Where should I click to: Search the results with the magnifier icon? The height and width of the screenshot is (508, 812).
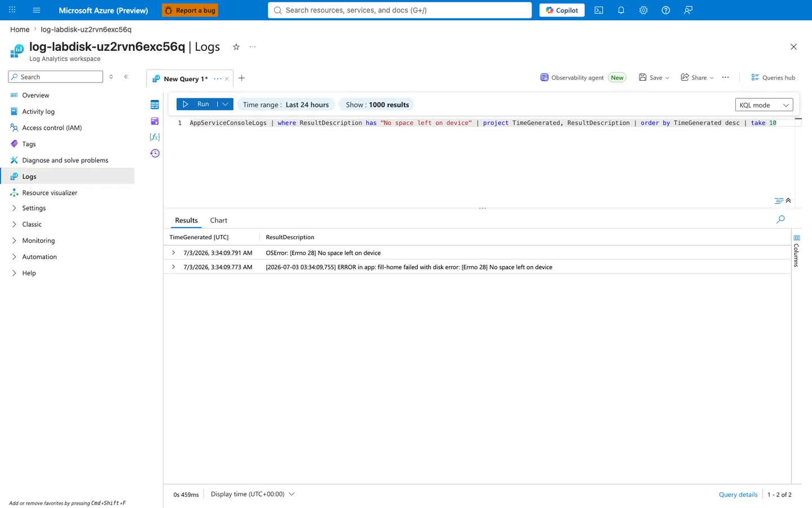coord(780,219)
